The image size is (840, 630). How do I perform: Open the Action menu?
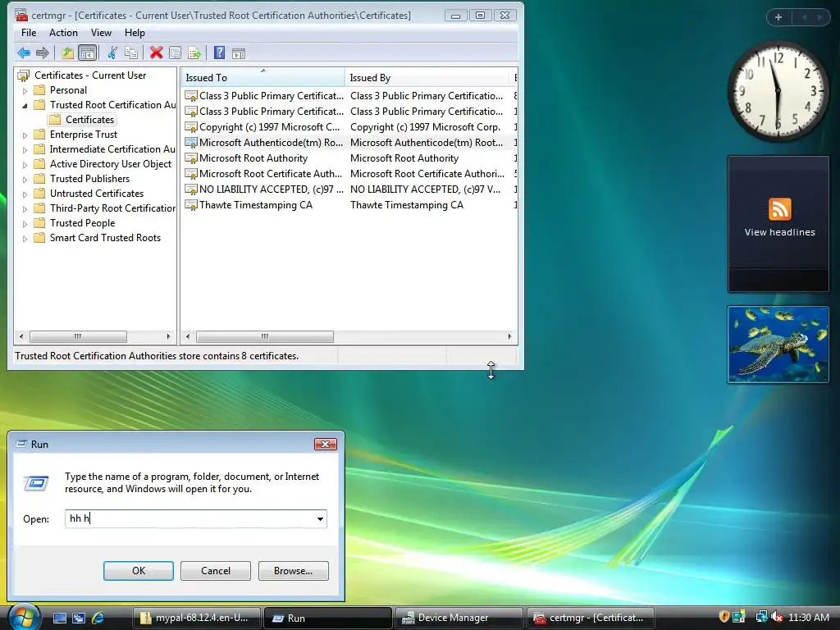pos(63,33)
